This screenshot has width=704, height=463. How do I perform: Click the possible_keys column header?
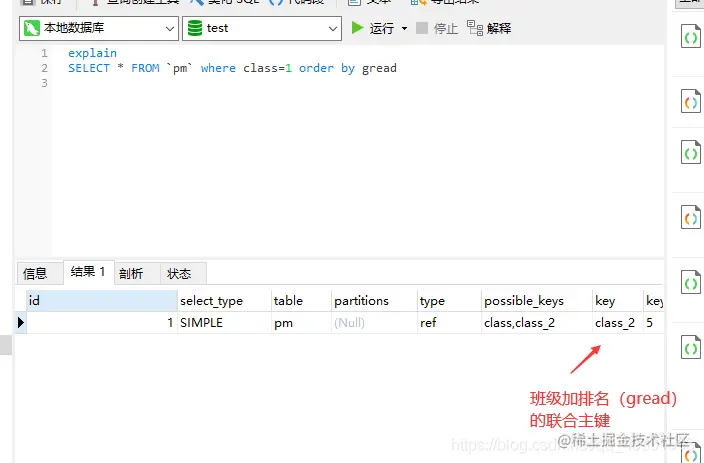(x=537, y=300)
